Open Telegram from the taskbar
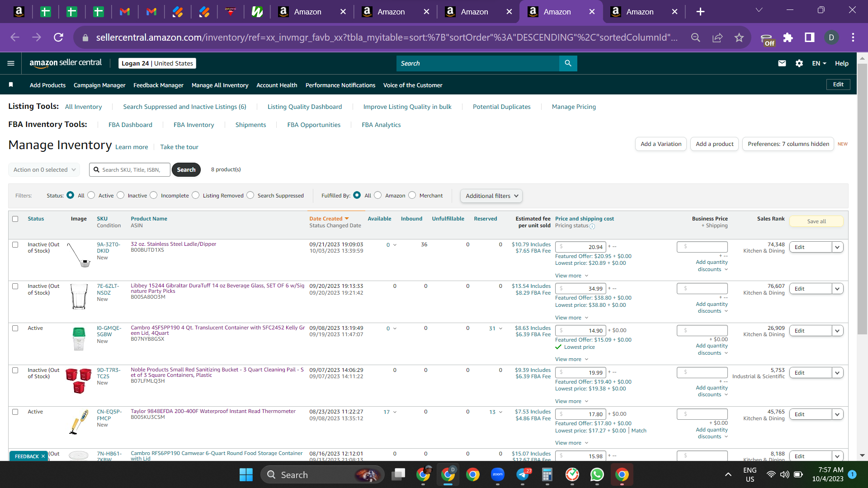The height and width of the screenshot is (488, 868). click(x=523, y=474)
